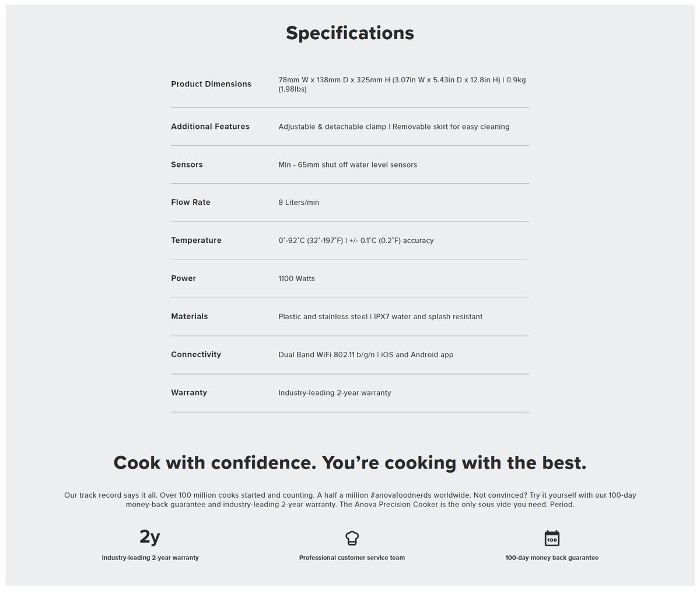Select the Sensors specification label
The image size is (700, 594).
[187, 165]
